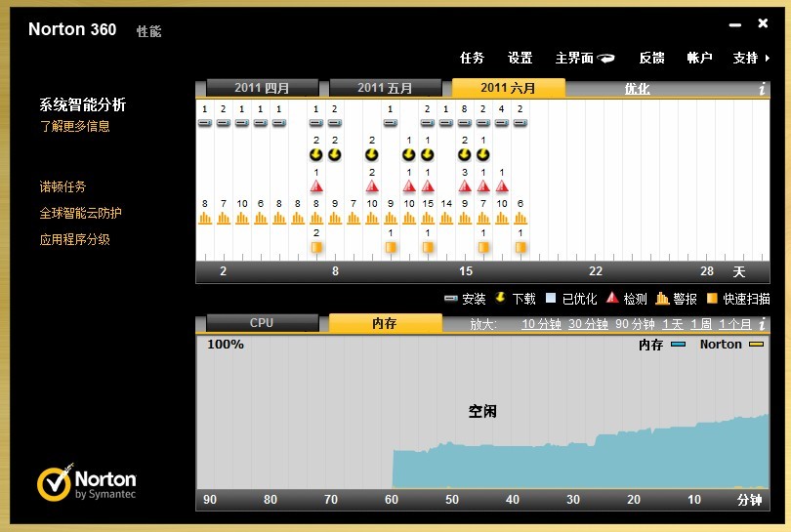Screen dimensions: 791x532
Task: Click the 已优化 legend square swatch
Action: pyautogui.click(x=551, y=298)
